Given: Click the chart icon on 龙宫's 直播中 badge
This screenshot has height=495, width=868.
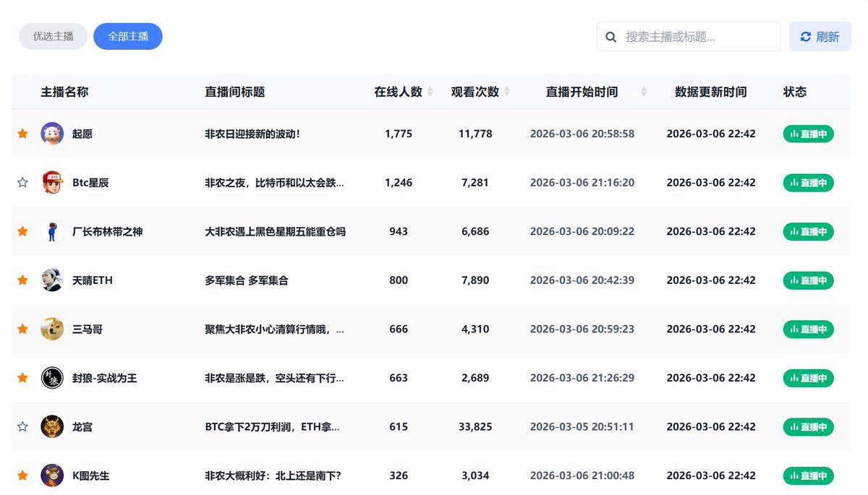Looking at the screenshot, I should pos(794,426).
